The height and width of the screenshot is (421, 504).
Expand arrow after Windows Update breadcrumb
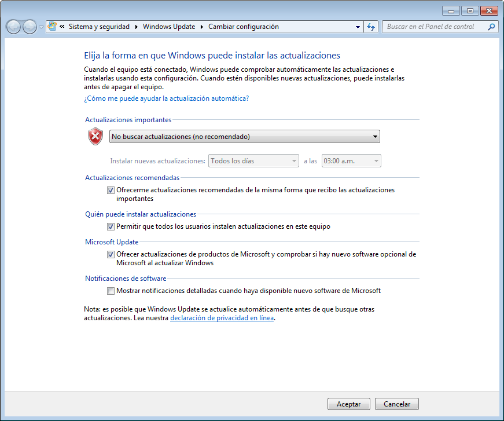pos(202,27)
